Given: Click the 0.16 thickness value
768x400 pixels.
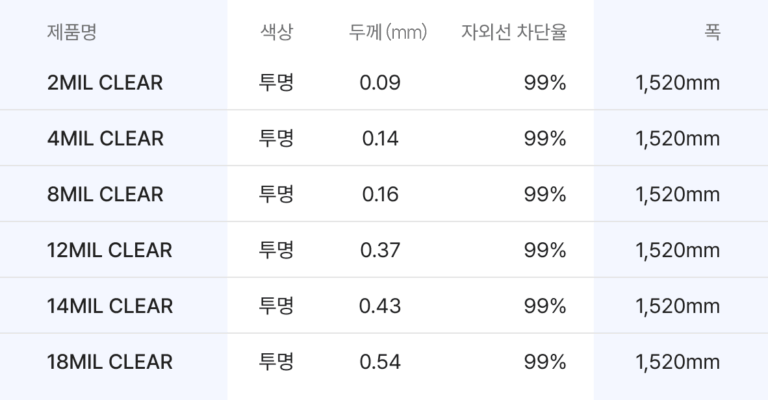Looking at the screenshot, I should tap(380, 194).
